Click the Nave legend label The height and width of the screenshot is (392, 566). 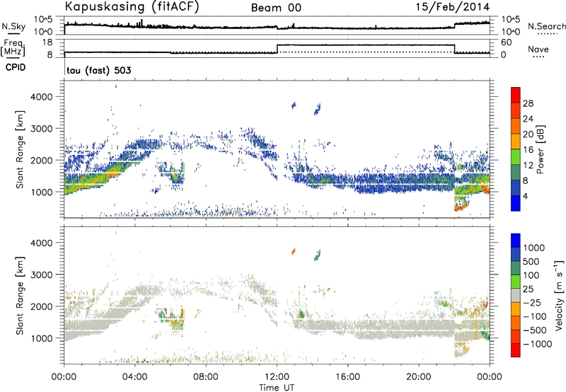click(x=538, y=49)
